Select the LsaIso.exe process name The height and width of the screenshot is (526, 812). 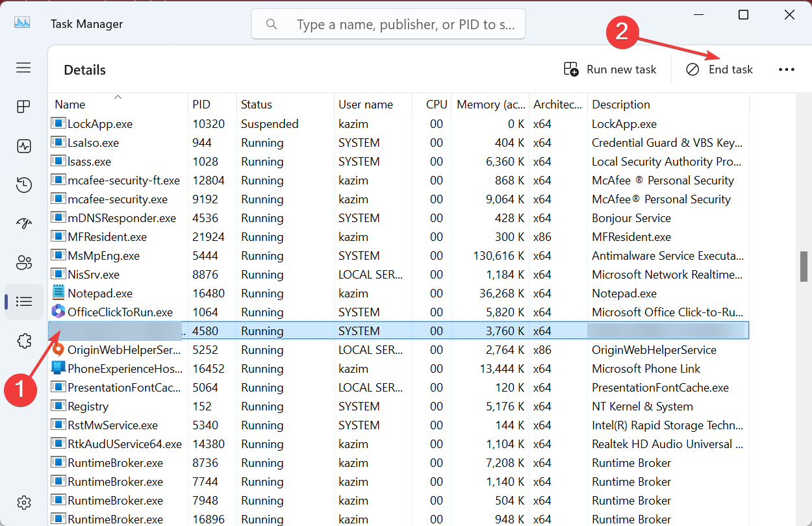[x=93, y=143]
